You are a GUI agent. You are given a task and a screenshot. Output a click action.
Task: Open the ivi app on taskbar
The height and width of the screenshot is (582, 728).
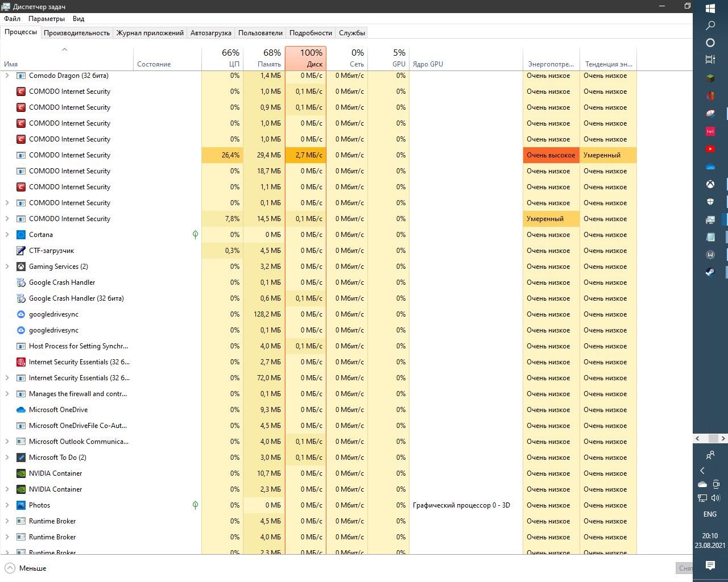pyautogui.click(x=710, y=131)
